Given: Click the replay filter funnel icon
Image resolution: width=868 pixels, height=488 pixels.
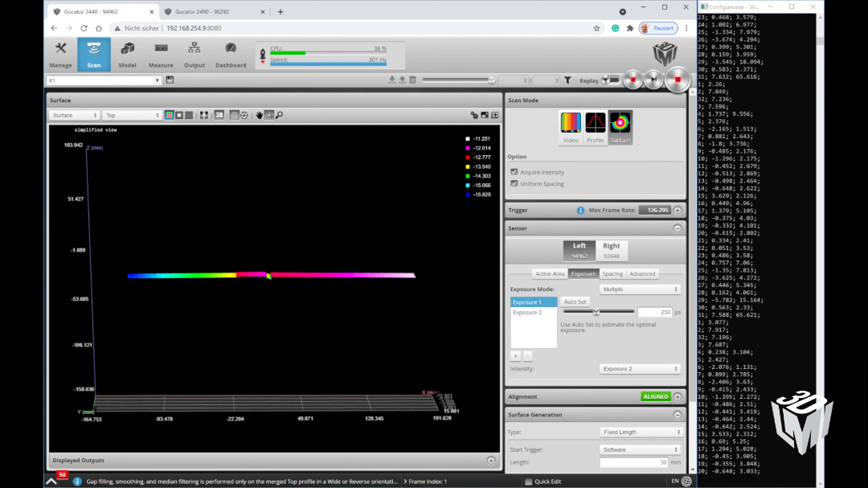Looking at the screenshot, I should click(567, 80).
